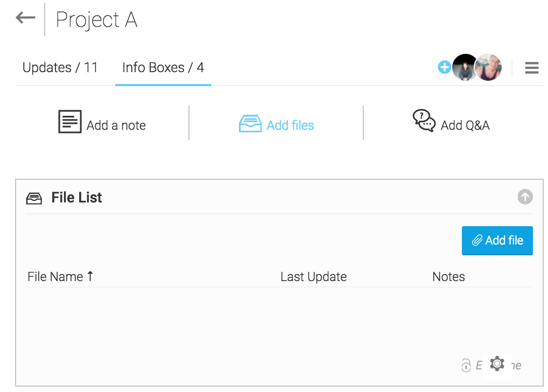
Task: Click the tray icon beside File List title
Action: pos(34,198)
